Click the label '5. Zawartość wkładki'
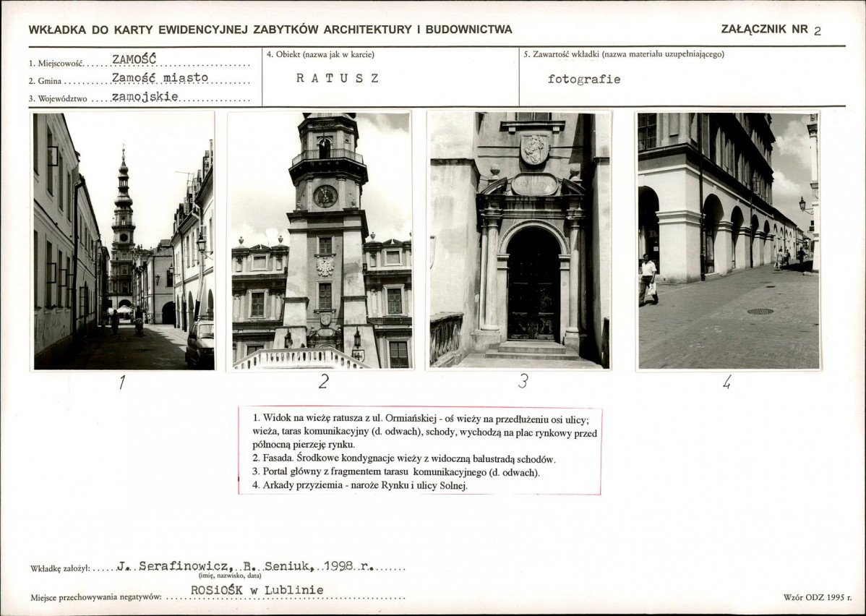 pos(562,54)
